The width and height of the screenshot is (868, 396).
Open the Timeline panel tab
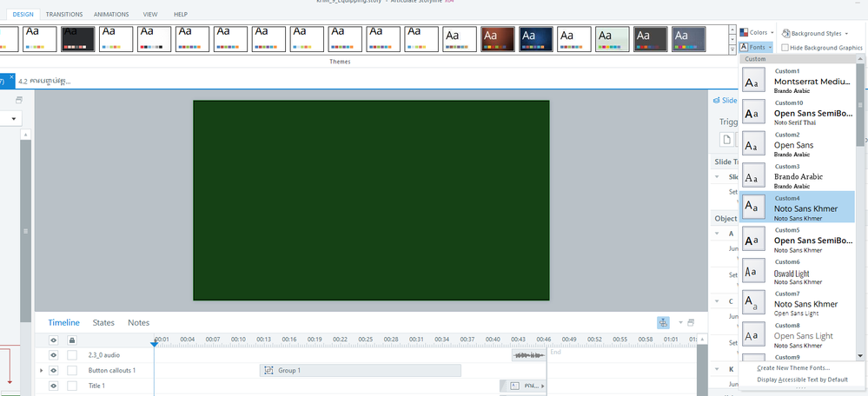(63, 322)
